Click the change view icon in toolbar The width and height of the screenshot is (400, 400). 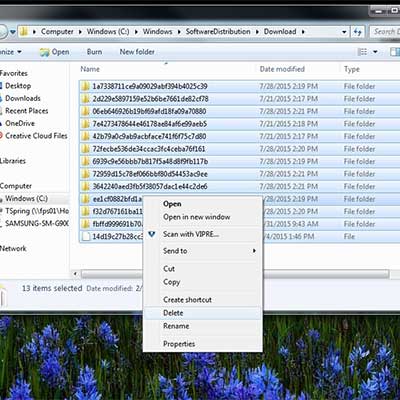(x=362, y=52)
